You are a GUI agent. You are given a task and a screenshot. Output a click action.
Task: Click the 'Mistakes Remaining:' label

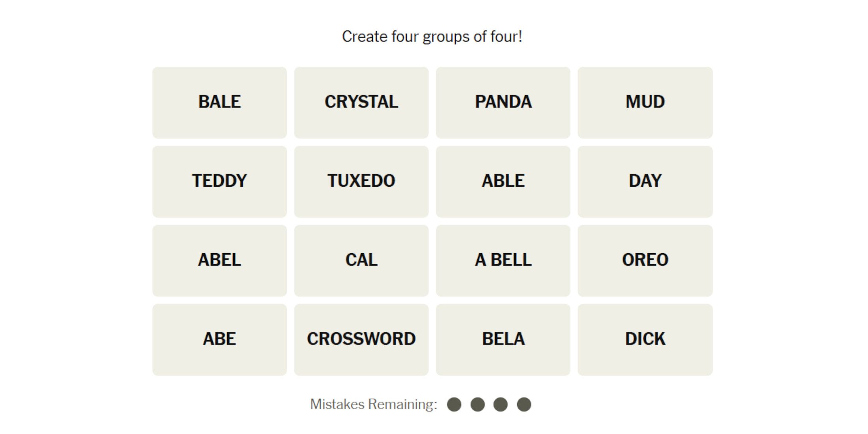coord(373,404)
